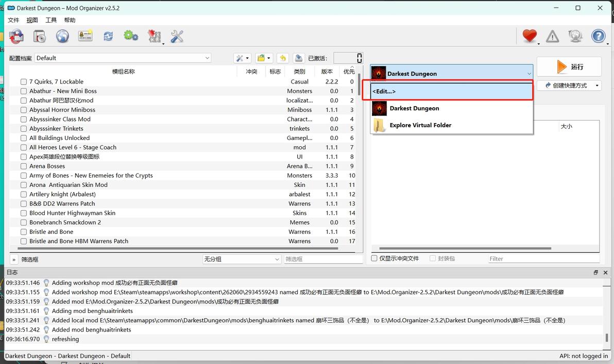Select the <Edit...> entry in dropdown
This screenshot has height=364, width=614.
[x=452, y=91]
